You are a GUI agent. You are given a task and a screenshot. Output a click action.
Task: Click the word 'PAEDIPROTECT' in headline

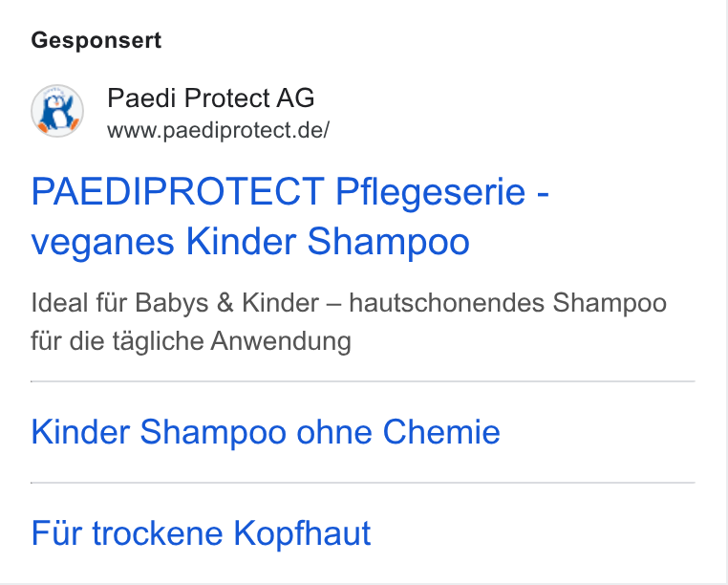178,191
